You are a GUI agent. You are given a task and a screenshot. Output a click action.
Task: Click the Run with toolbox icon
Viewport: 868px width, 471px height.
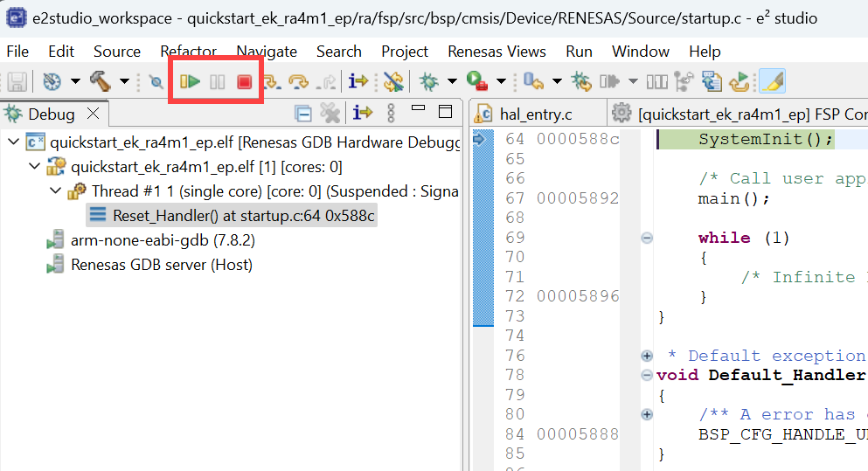point(476,81)
